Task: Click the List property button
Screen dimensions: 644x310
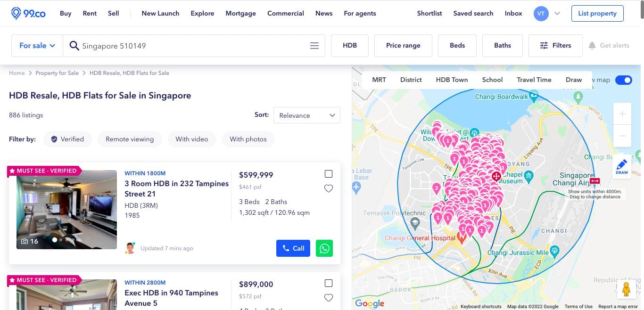Action: [597, 13]
